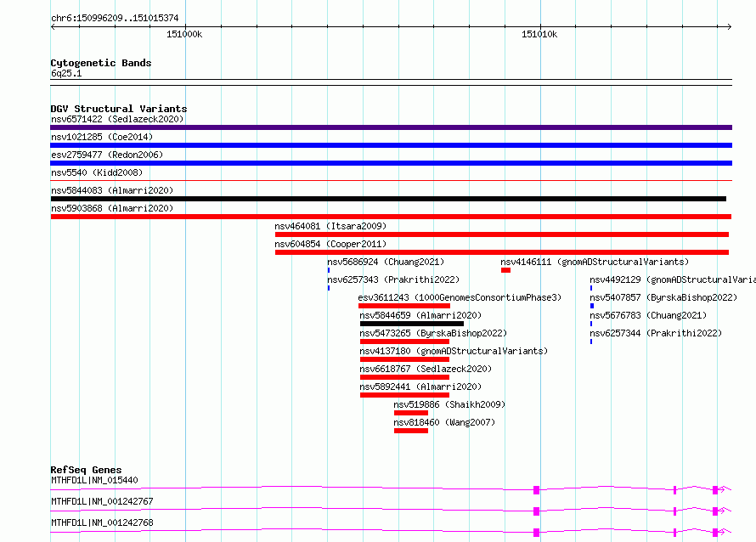The image size is (756, 542).
Task: Open the nsv6618767 (Sedlazeck2020) label
Action: pyautogui.click(x=426, y=369)
